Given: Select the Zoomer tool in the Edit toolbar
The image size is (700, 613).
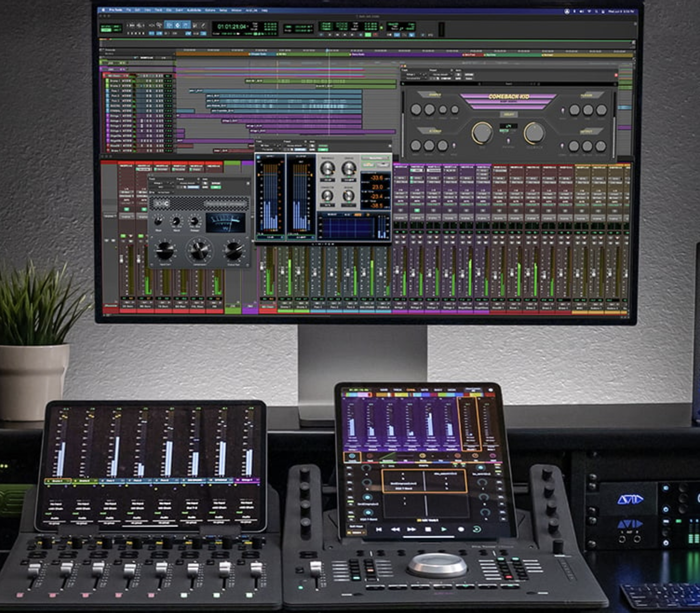Looking at the screenshot, I should [x=159, y=25].
